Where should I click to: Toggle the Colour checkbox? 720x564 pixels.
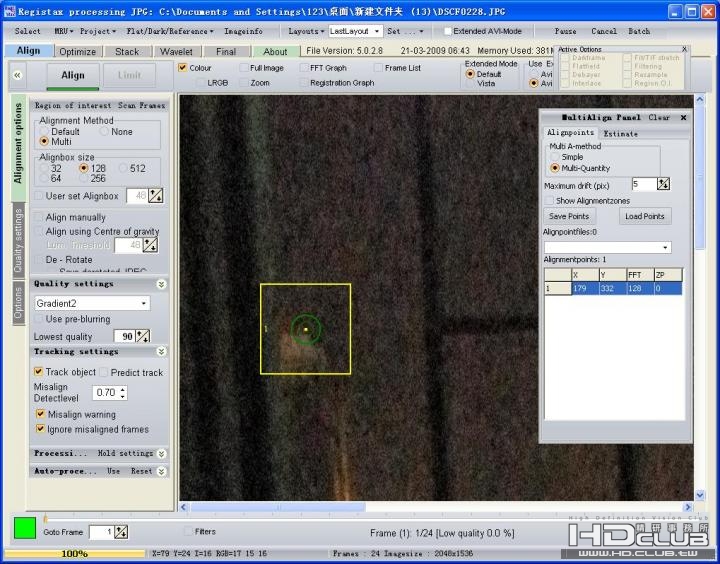183,68
